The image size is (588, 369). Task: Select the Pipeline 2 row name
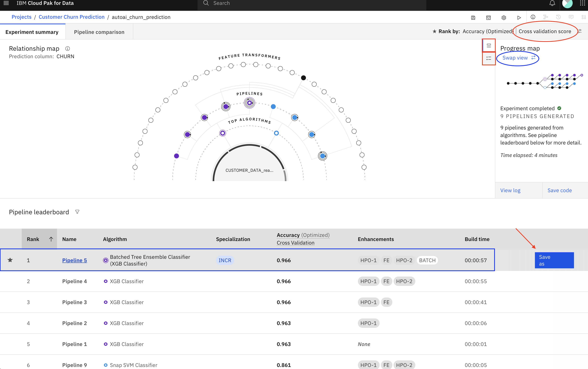pos(74,323)
